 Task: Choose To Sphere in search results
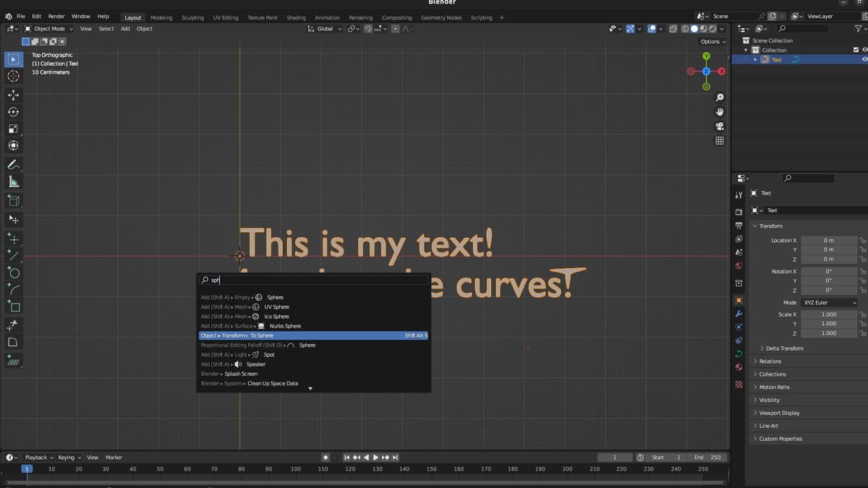[314, 335]
